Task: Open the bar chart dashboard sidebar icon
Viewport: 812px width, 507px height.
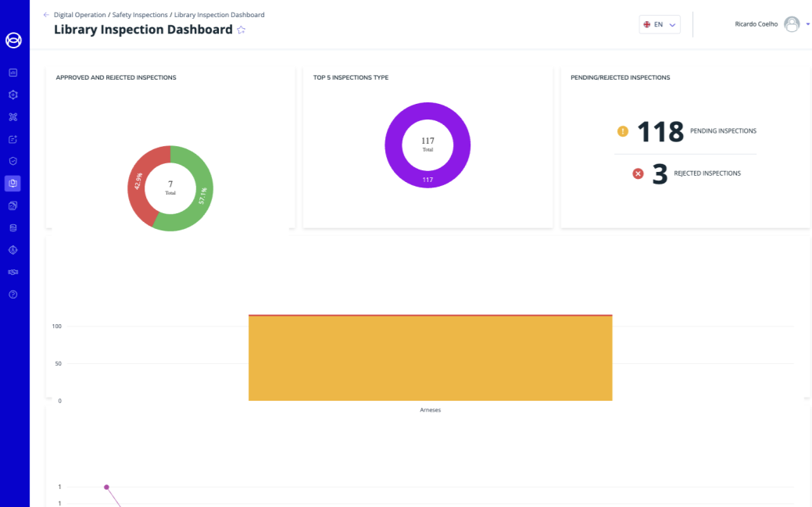Action: [13, 73]
